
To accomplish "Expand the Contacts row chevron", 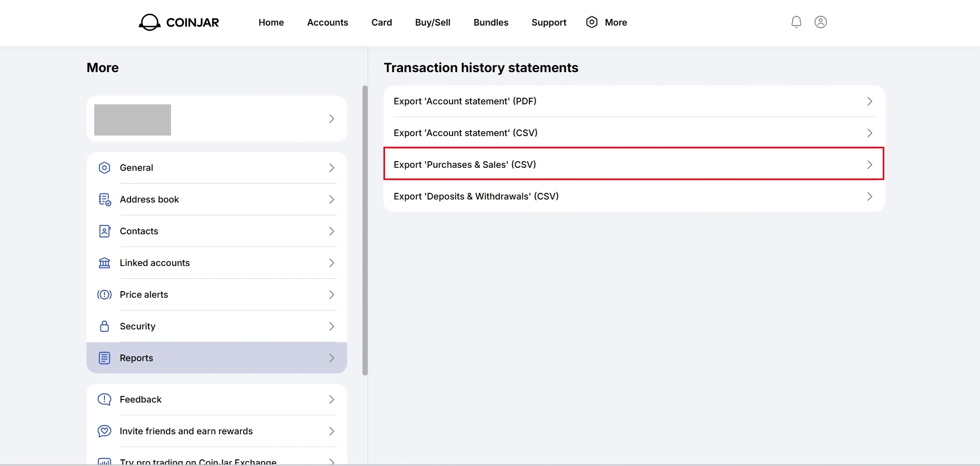I will (x=332, y=231).
